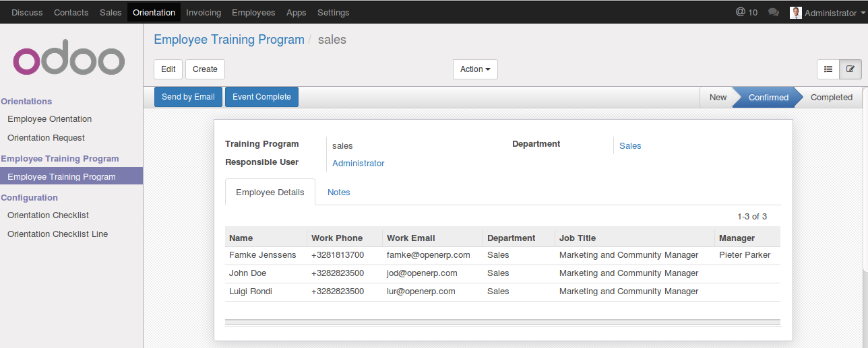This screenshot has height=348, width=868.
Task: Click the Edit button
Action: [168, 69]
